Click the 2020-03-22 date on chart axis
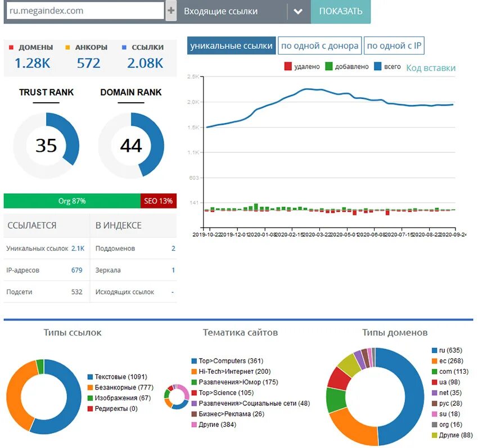Image resolution: width=478 pixels, height=448 pixels. (x=317, y=234)
